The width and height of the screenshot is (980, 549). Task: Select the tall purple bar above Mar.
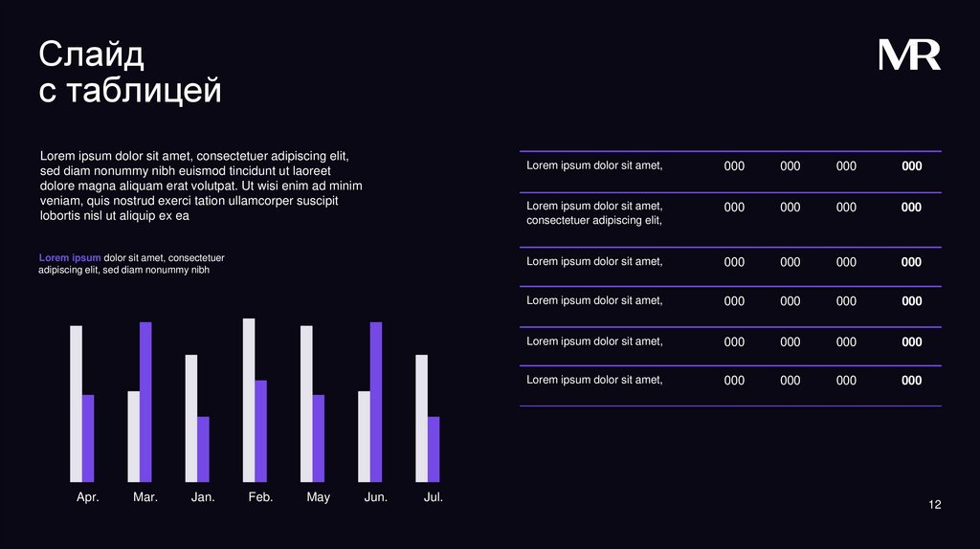pos(145,401)
